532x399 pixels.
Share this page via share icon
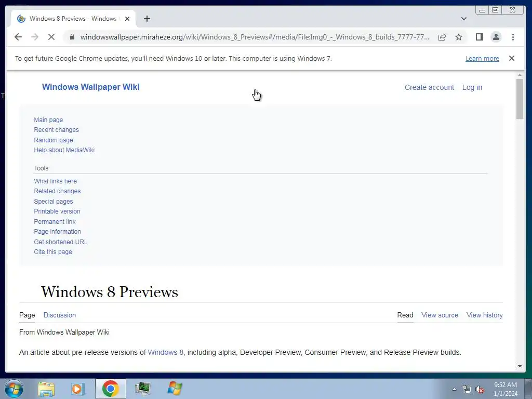pos(442,37)
